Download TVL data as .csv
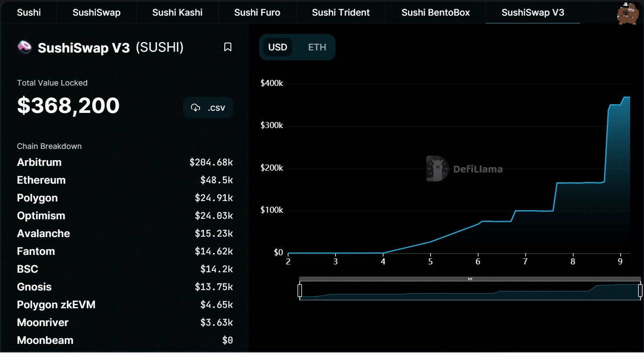644x353 pixels. click(x=208, y=108)
